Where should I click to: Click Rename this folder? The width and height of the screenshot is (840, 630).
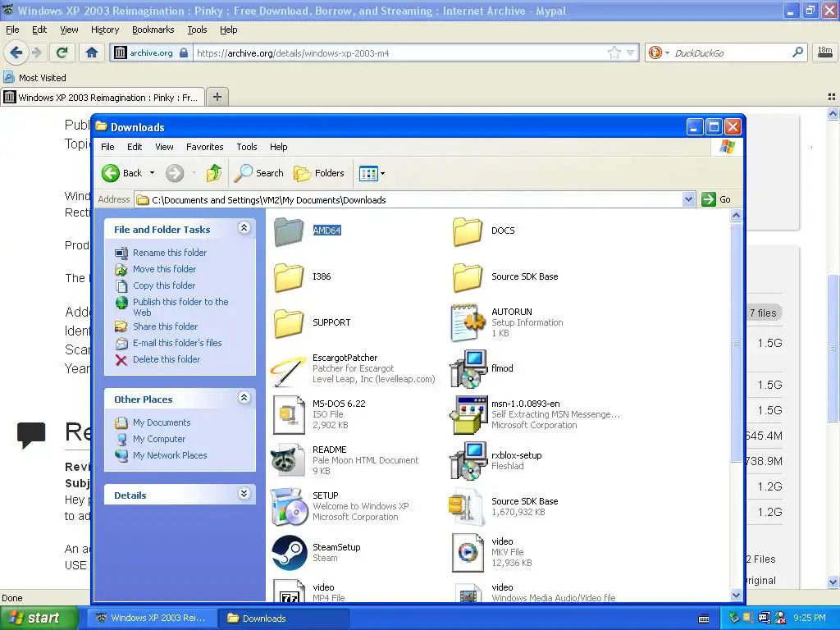[x=169, y=253]
